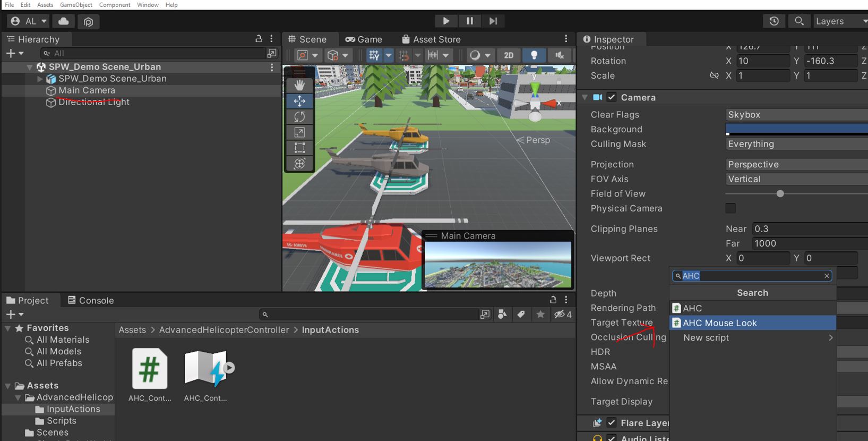The width and height of the screenshot is (868, 441).
Task: Select the combined Transform tool
Action: pyautogui.click(x=299, y=164)
